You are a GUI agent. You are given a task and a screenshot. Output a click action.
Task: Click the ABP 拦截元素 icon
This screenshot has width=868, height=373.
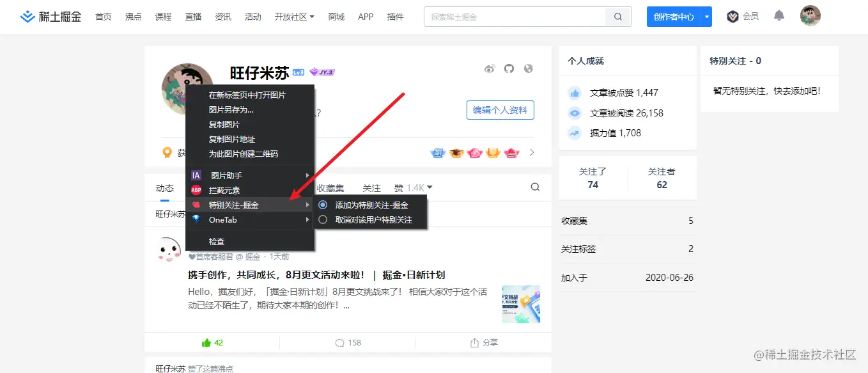pos(196,190)
